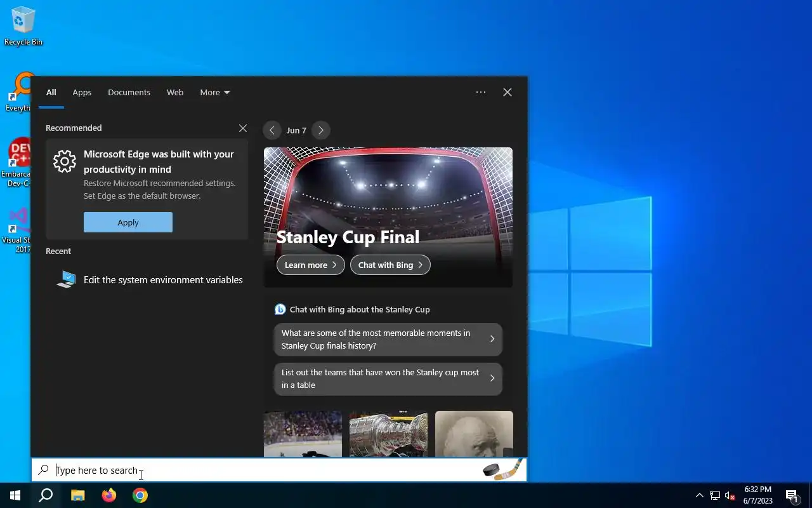Screen dimensions: 812x508
Task: Open the Everything search desktop shortcut
Action: 19,93
